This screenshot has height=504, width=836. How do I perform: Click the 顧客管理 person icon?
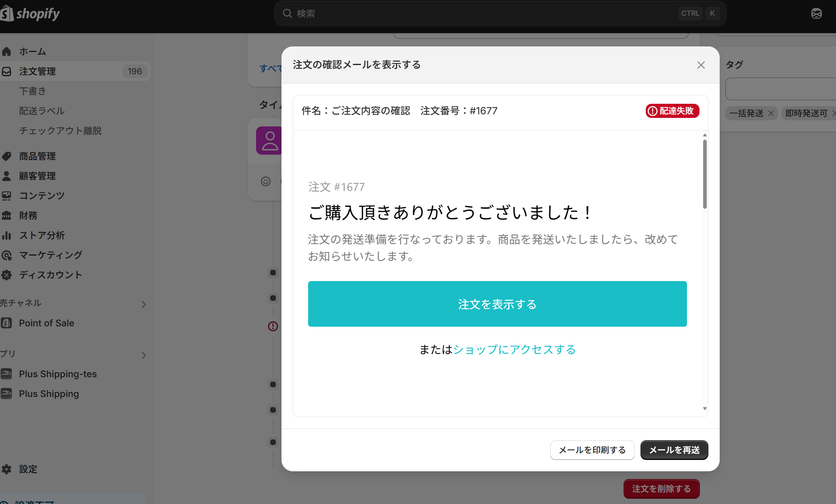6,176
